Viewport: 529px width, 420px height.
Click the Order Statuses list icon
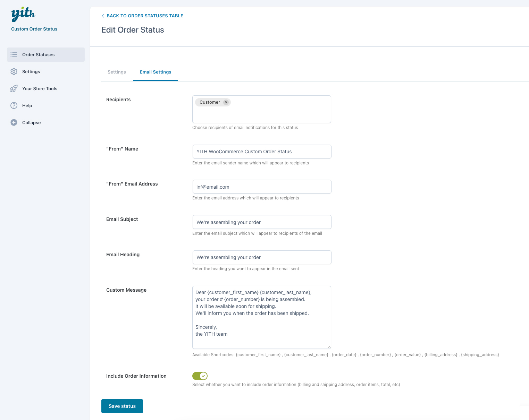[14, 54]
